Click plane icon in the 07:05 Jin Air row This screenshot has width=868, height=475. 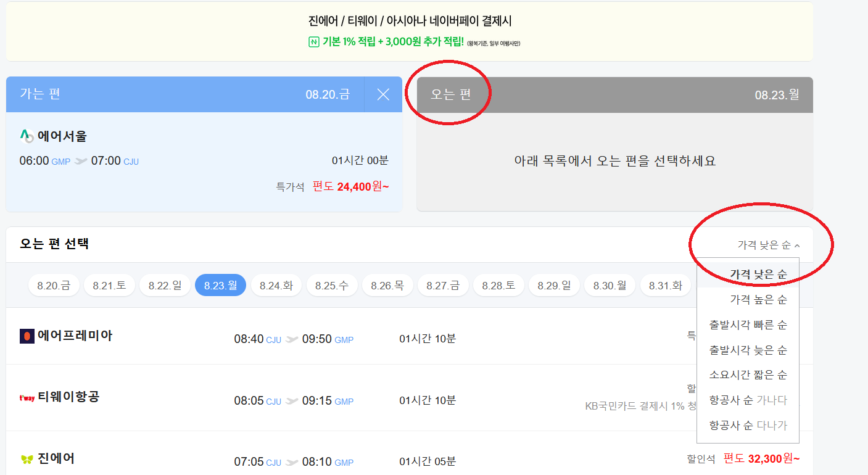(x=292, y=462)
